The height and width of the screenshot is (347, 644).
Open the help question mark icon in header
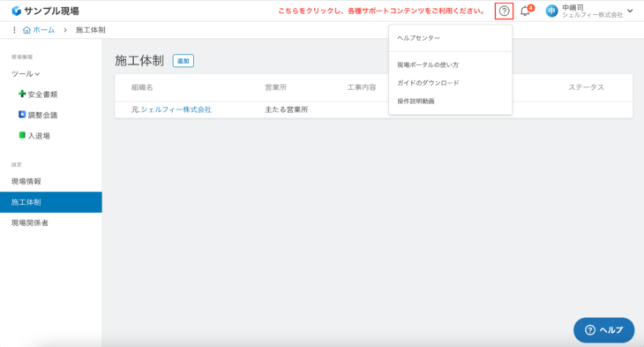(x=504, y=11)
